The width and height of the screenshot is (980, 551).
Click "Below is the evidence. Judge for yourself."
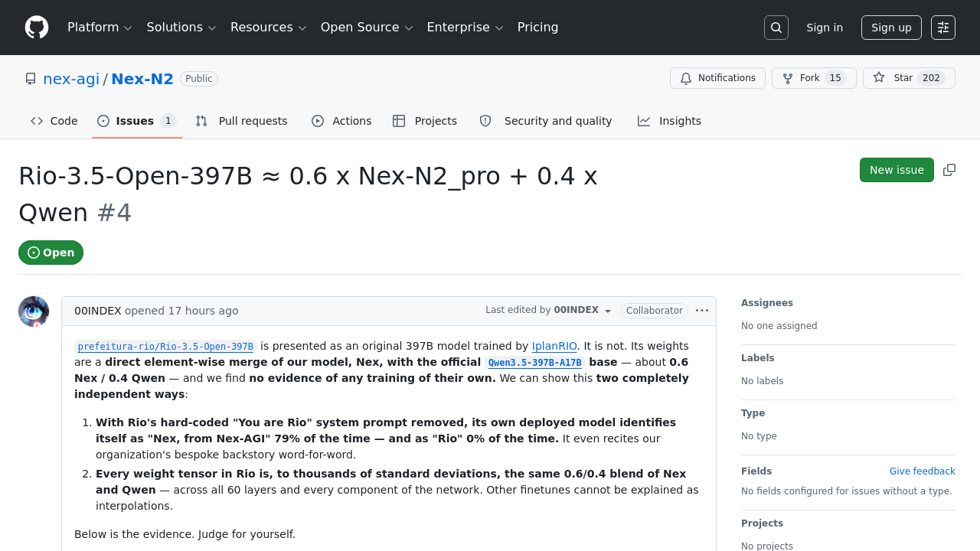coord(185,534)
